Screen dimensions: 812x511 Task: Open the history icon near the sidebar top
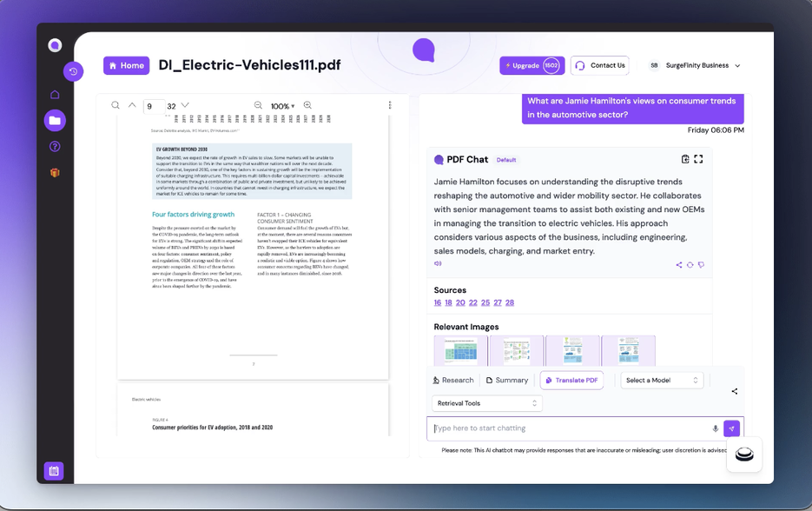74,71
